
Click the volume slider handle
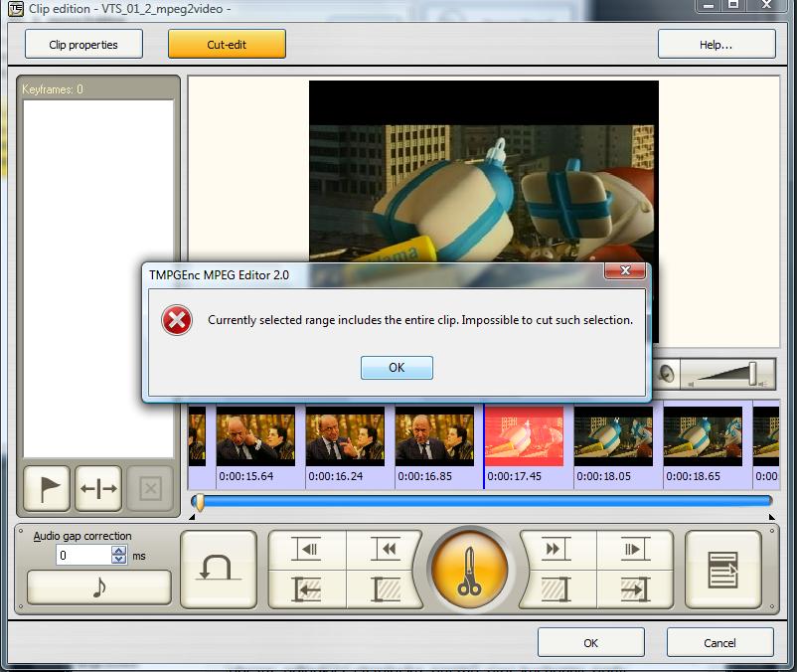click(753, 374)
